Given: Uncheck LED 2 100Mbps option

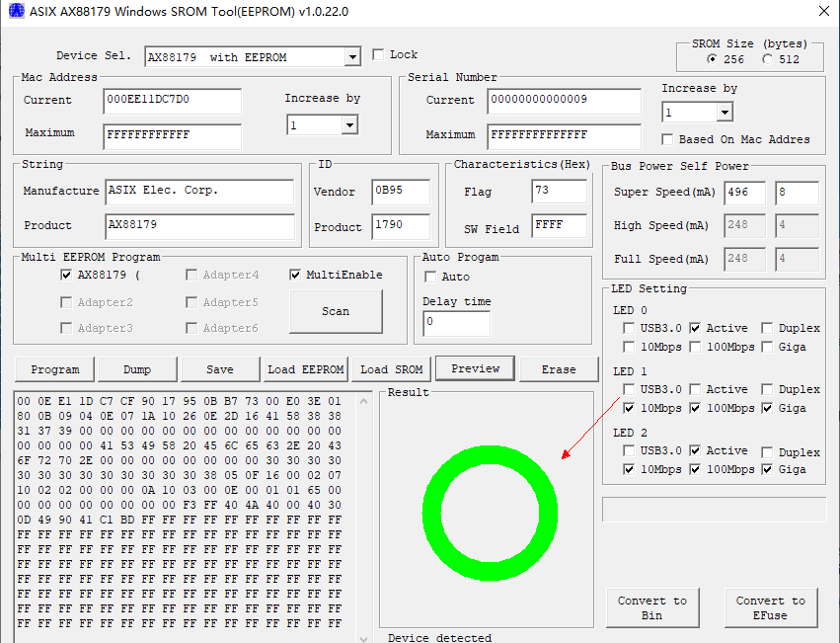Looking at the screenshot, I should pos(695,470).
